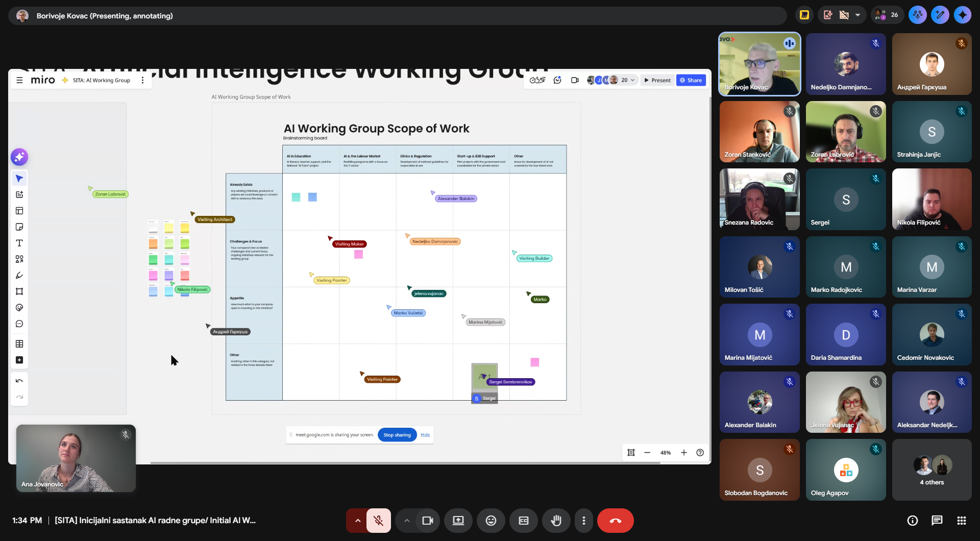Open the Miro comment tool
This screenshot has height=541, width=980.
tap(19, 324)
